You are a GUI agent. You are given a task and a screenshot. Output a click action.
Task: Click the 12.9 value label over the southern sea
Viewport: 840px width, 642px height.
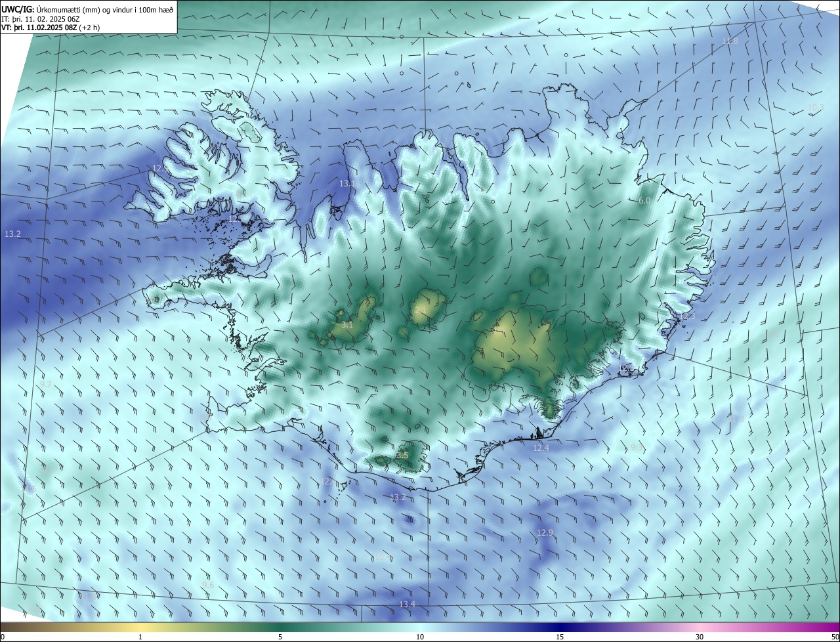(x=545, y=532)
